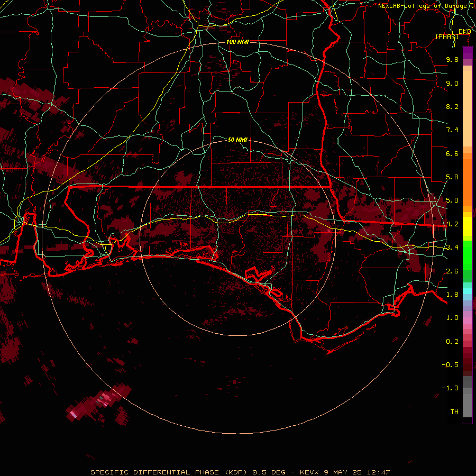Click the 5.8 scale value
476x476 pixels.
[x=452, y=177]
